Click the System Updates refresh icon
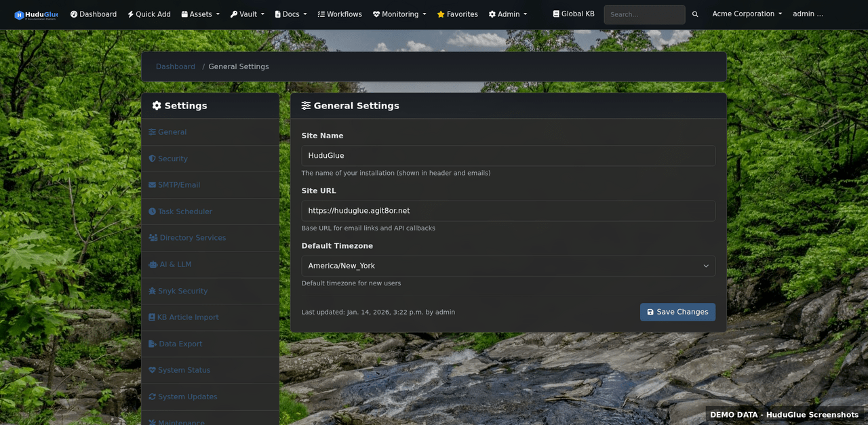 tap(153, 397)
